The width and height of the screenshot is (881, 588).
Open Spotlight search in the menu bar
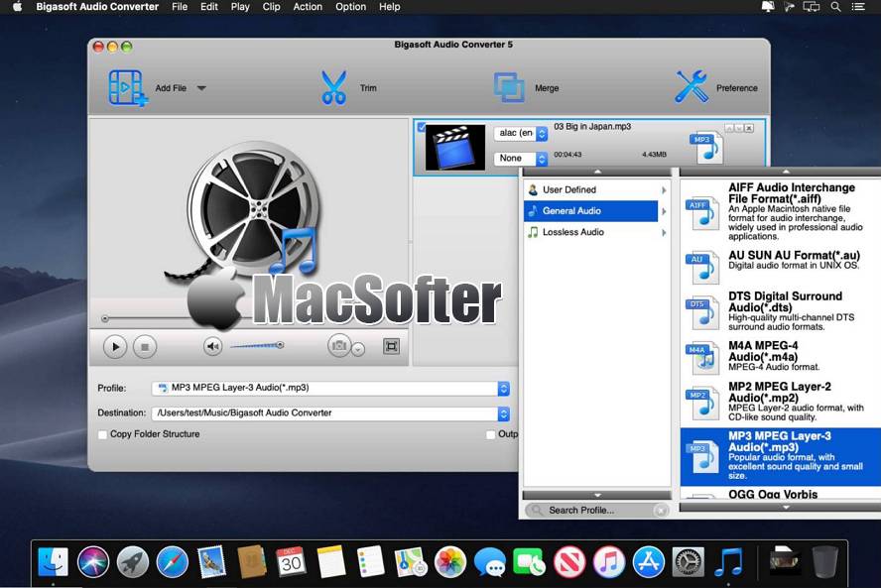835,7
